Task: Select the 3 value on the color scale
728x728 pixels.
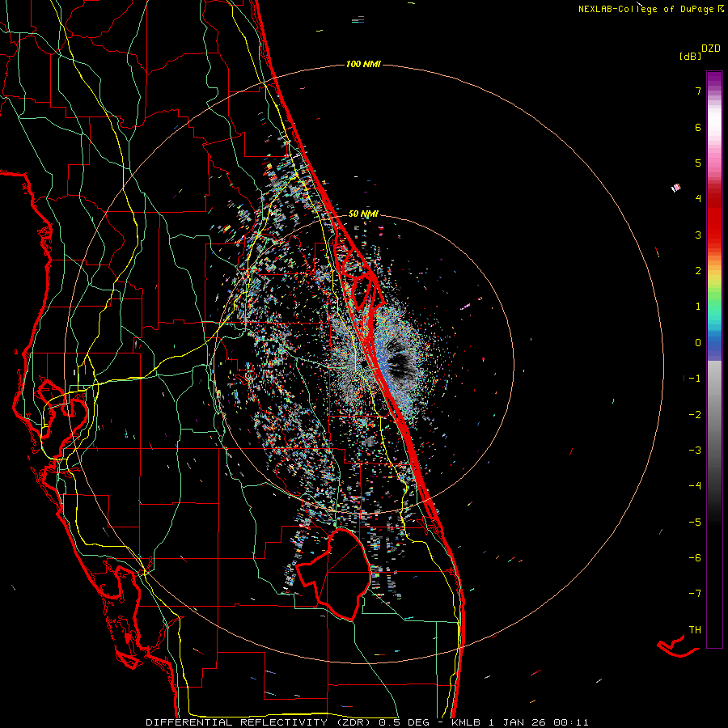Action: pos(698,235)
